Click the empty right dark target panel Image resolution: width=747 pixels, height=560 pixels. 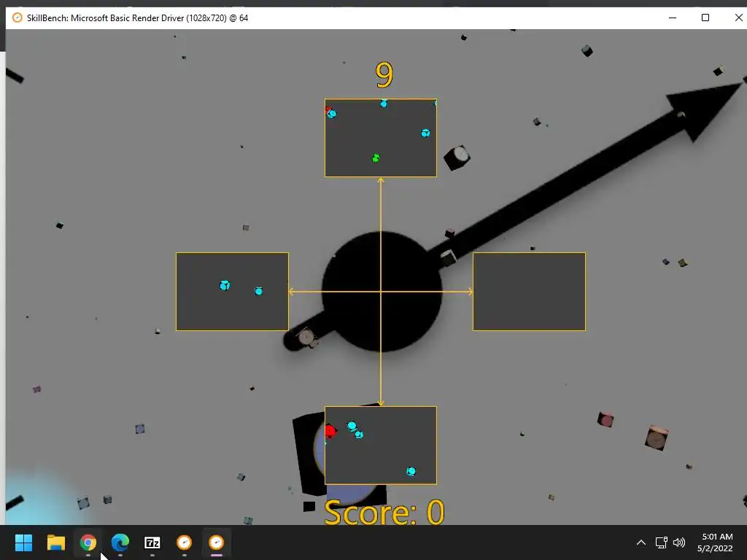(x=530, y=292)
